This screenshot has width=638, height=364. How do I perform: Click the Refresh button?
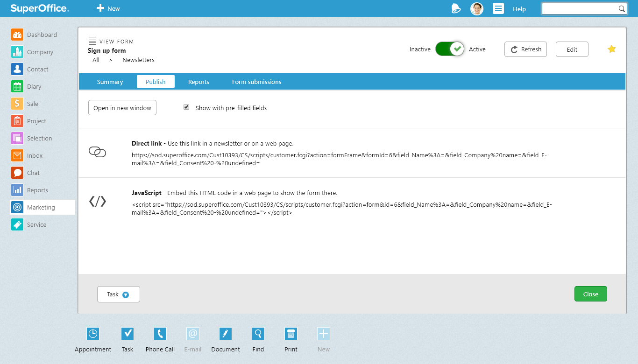525,49
